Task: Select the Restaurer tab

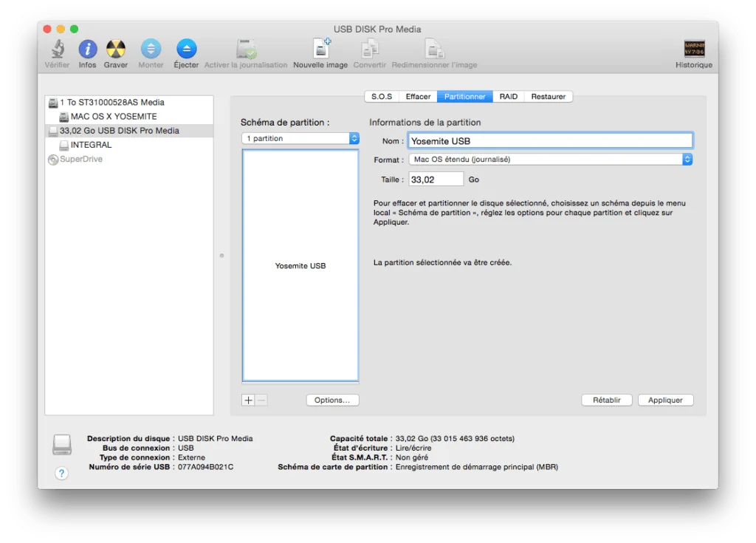Action: pos(549,96)
